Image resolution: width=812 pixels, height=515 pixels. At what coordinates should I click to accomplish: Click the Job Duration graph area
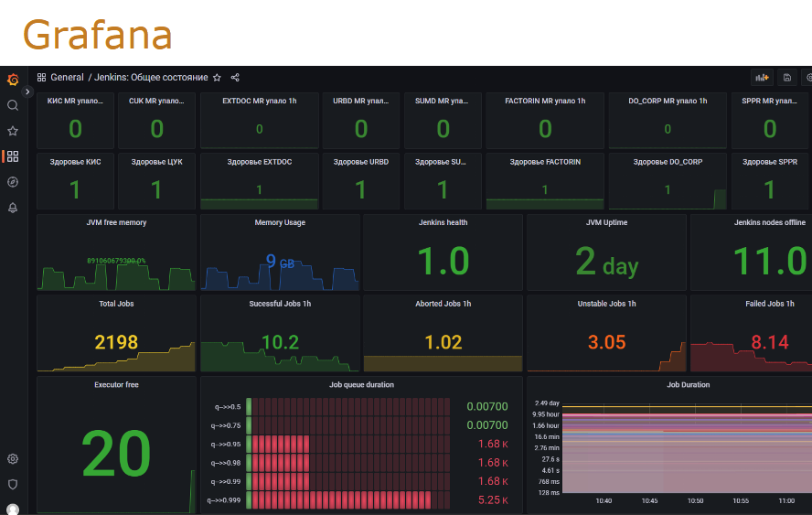[x=687, y=449]
